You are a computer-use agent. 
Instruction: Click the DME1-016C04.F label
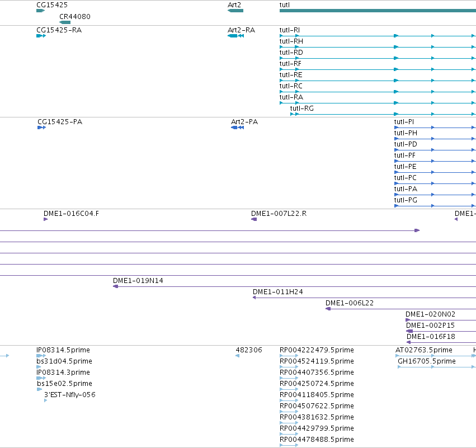coord(71,214)
